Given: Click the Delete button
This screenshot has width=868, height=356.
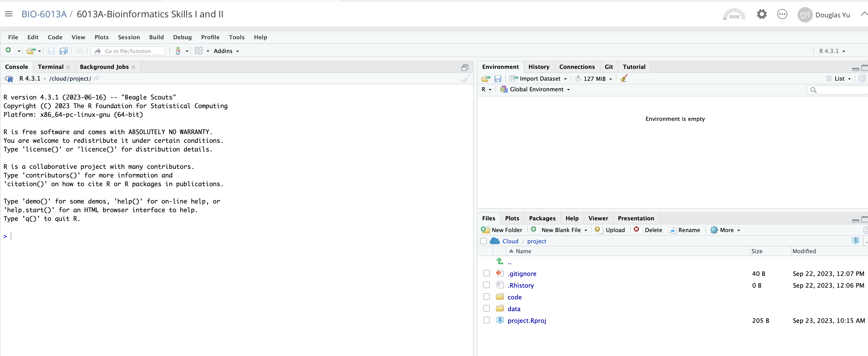Looking at the screenshot, I should click(648, 230).
